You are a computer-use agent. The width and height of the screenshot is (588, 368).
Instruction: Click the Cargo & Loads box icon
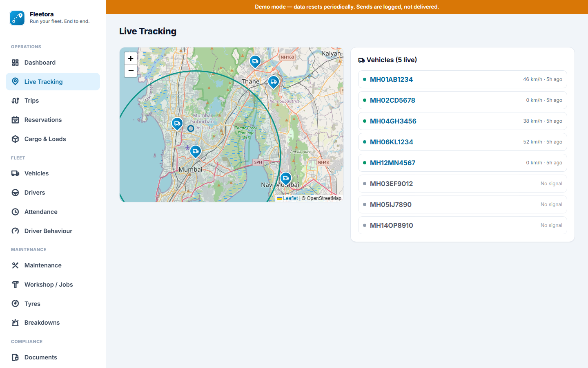[x=15, y=139]
